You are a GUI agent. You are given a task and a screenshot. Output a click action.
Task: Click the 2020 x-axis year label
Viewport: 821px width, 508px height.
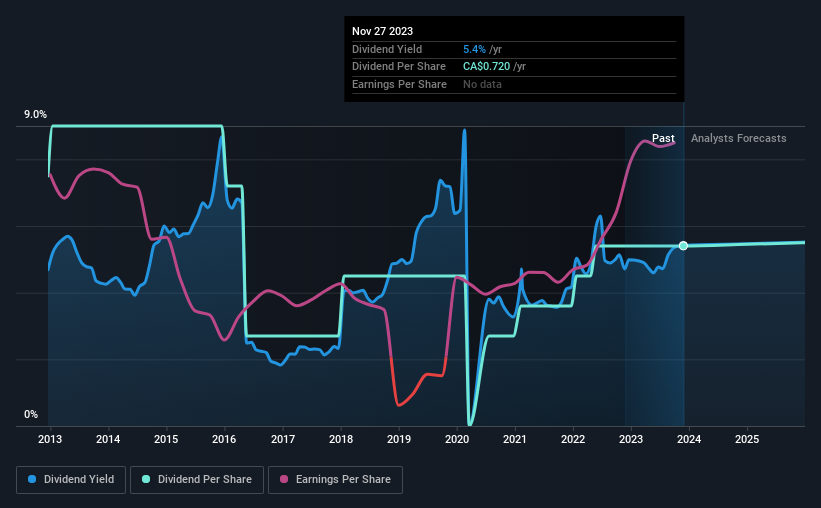pos(457,439)
